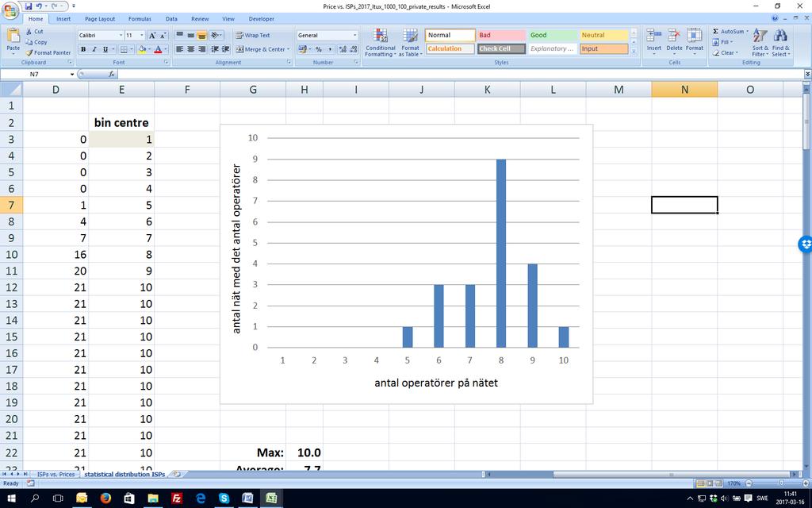Screen dimensions: 812x508
Task: Insert a new worksheet tab
Action: coord(177,474)
